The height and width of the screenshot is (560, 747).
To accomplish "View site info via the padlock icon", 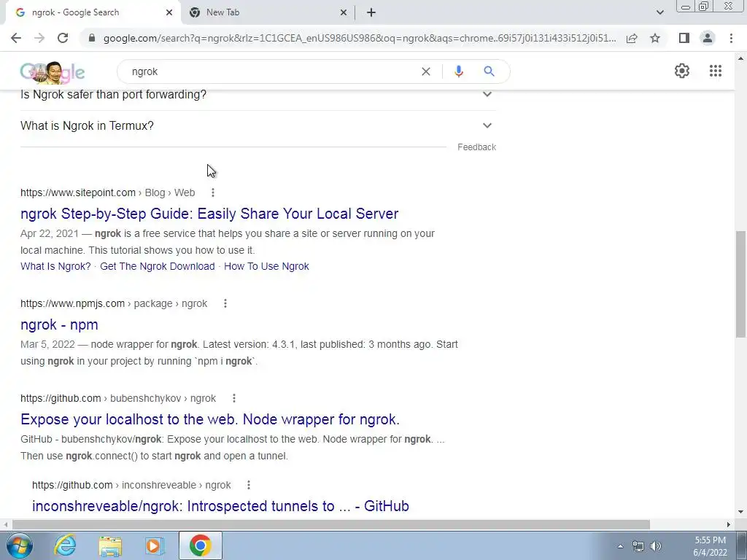I will [92, 38].
